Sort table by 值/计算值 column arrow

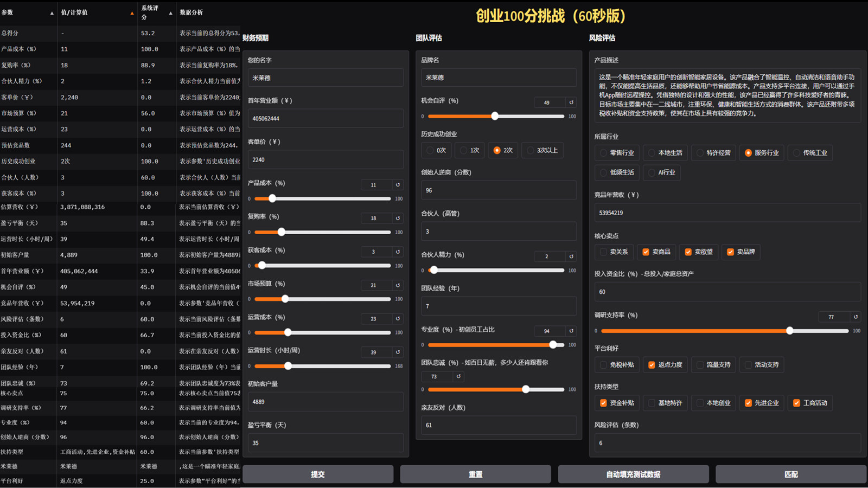[132, 13]
